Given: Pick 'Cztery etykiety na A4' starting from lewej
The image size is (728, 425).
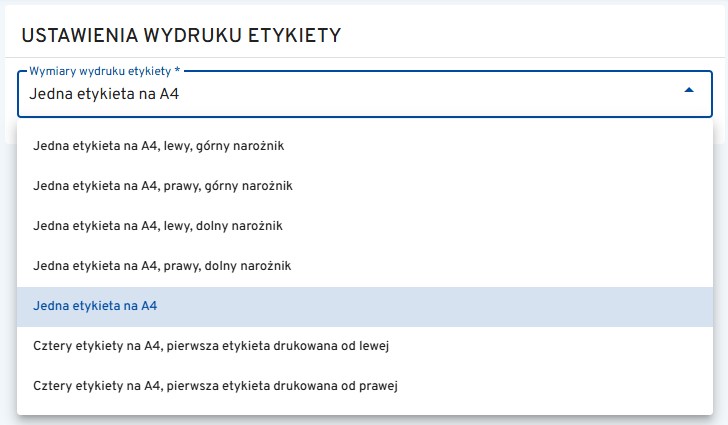Looking at the screenshot, I should pos(210,346).
